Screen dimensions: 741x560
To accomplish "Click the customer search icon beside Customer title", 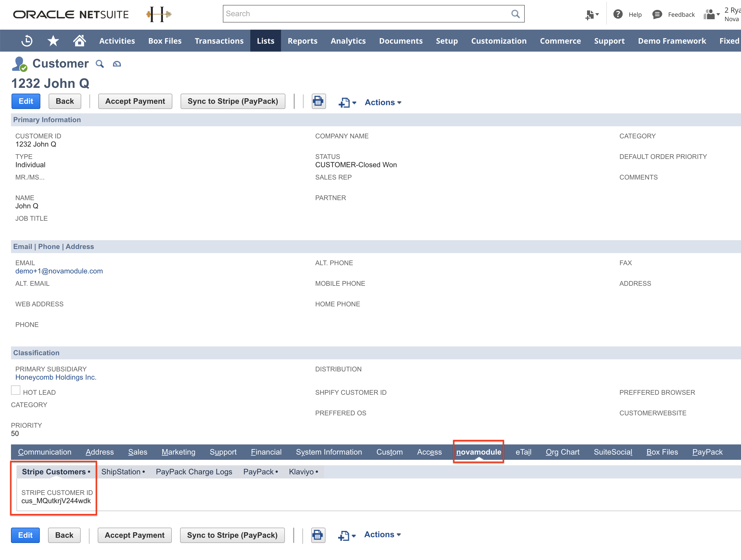I will click(x=100, y=64).
